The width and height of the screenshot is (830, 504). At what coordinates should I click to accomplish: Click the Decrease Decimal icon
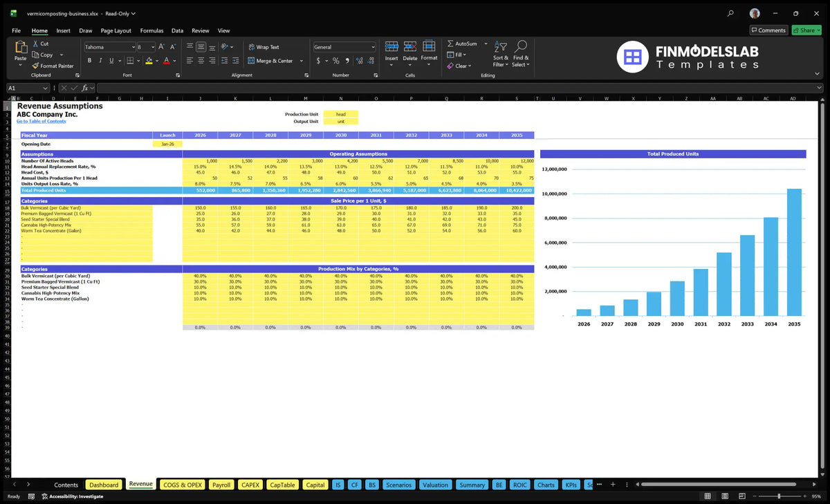[370, 61]
